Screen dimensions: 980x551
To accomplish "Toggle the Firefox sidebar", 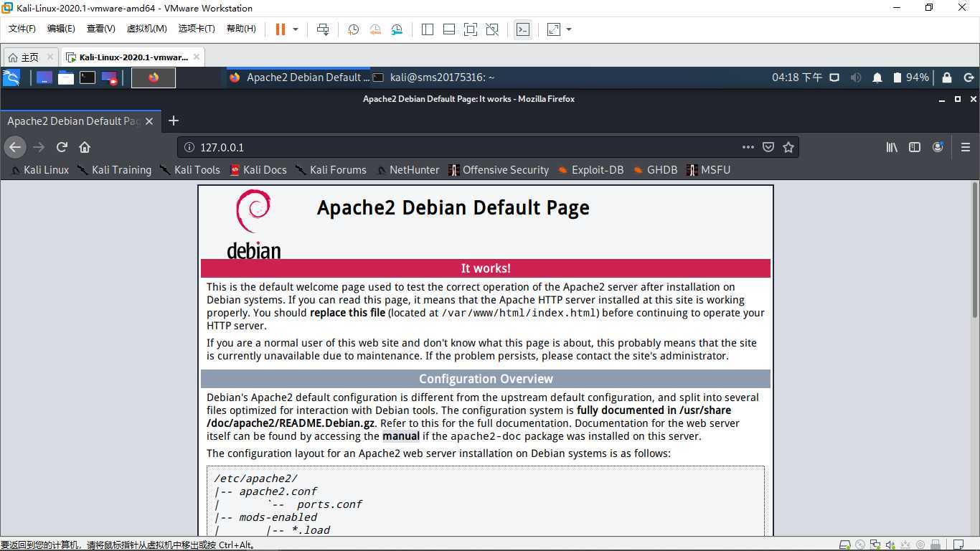I will coord(915,147).
